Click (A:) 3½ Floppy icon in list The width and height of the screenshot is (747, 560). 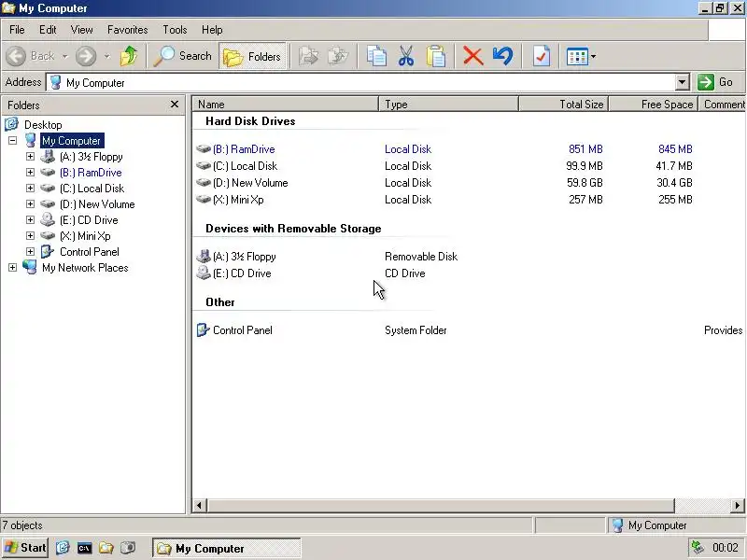[x=204, y=256]
